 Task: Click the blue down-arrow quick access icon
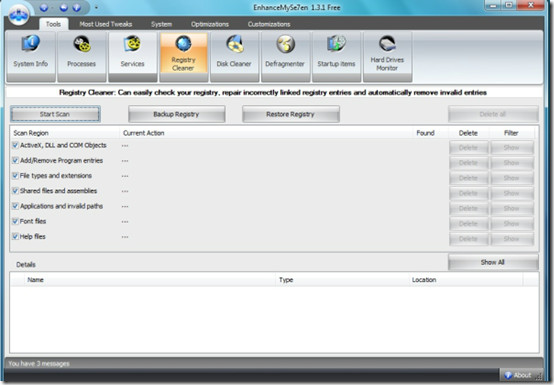(x=44, y=7)
